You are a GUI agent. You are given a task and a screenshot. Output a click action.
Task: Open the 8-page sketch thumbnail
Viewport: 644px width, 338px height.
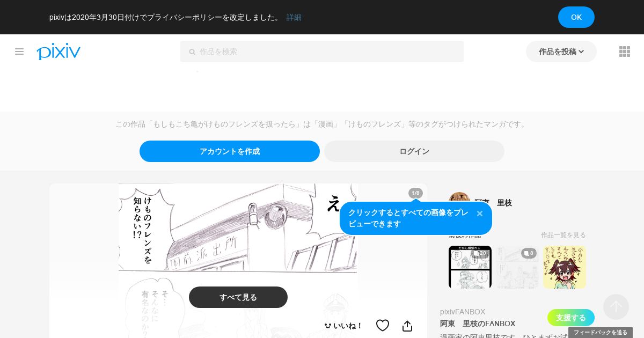(517, 267)
